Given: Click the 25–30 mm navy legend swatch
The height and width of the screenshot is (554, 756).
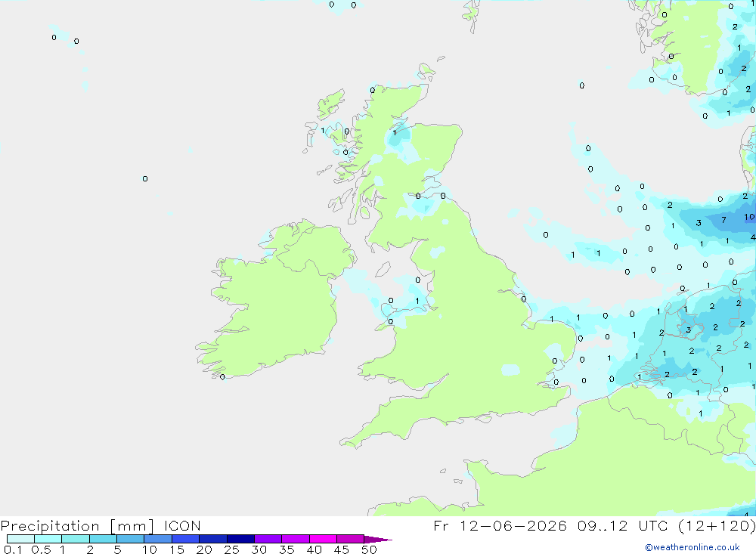Looking at the screenshot, I should [240, 539].
